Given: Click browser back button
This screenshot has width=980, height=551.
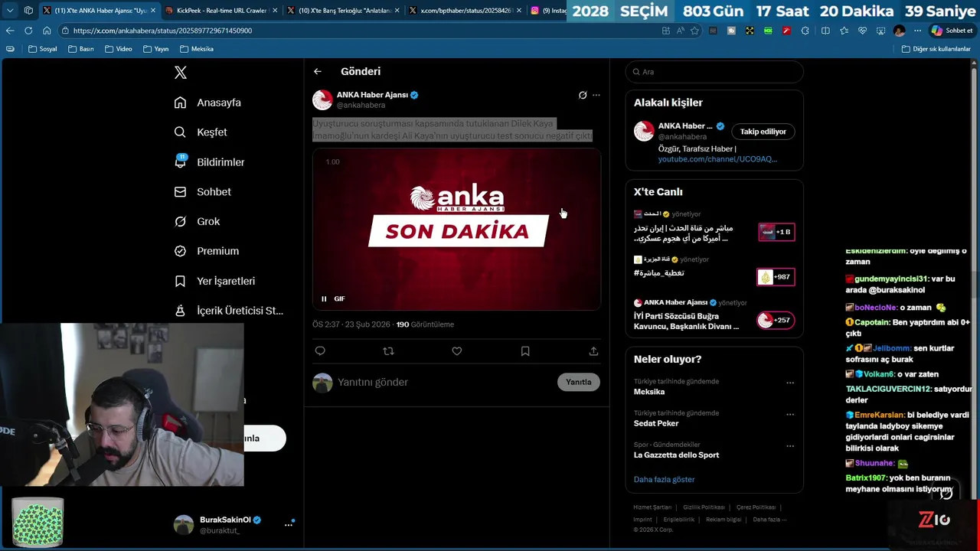Looking at the screenshot, I should tap(10, 31).
